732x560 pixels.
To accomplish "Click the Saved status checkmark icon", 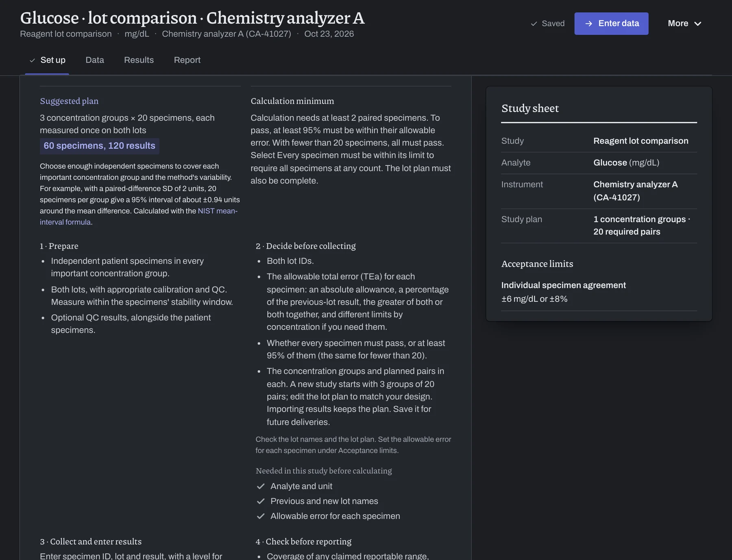I will (534, 24).
